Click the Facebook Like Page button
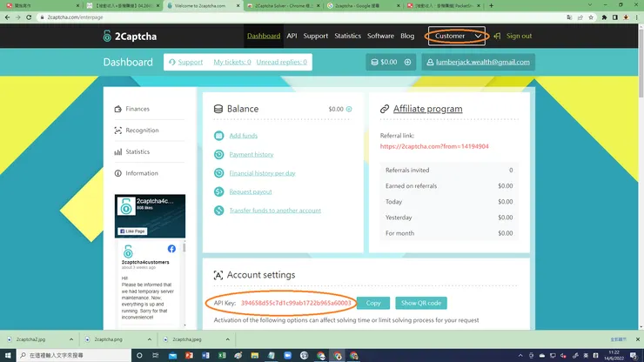Screen dimensions: 644x362 (132, 231)
